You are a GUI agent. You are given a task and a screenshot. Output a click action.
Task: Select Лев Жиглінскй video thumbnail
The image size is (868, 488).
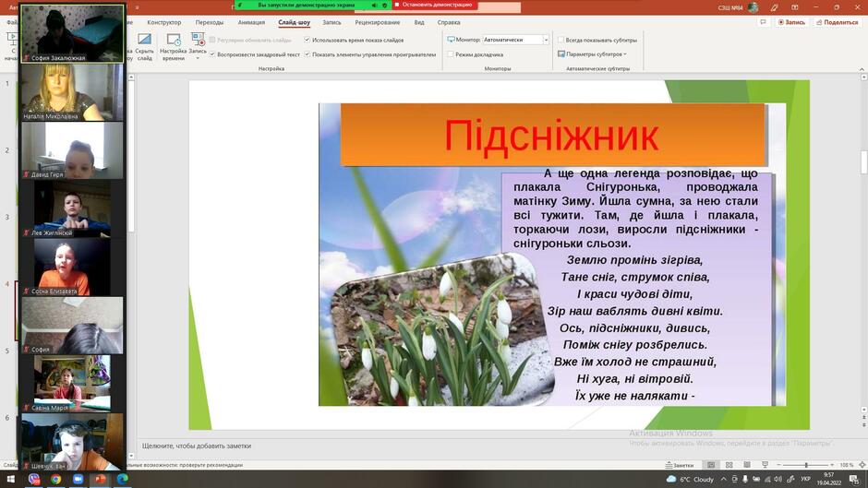[72, 208]
